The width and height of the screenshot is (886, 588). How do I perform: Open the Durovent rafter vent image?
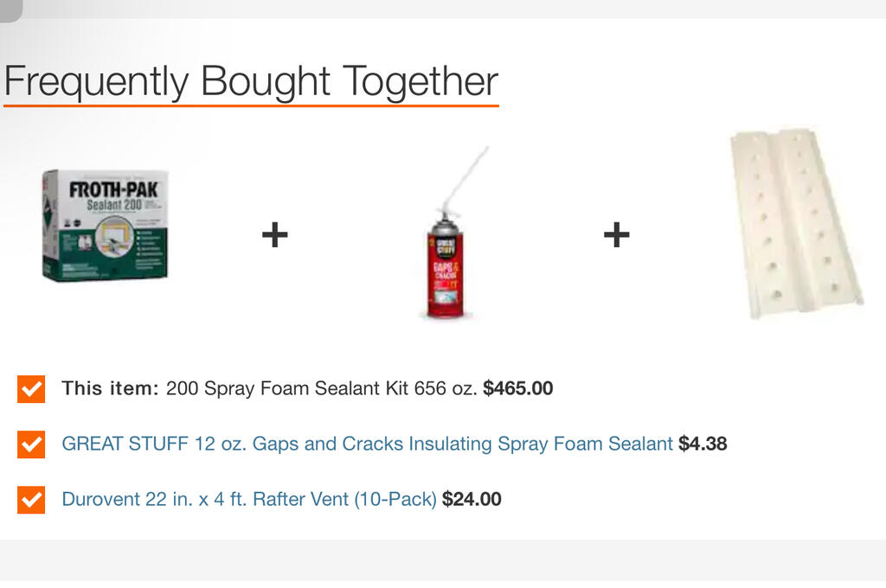[797, 224]
